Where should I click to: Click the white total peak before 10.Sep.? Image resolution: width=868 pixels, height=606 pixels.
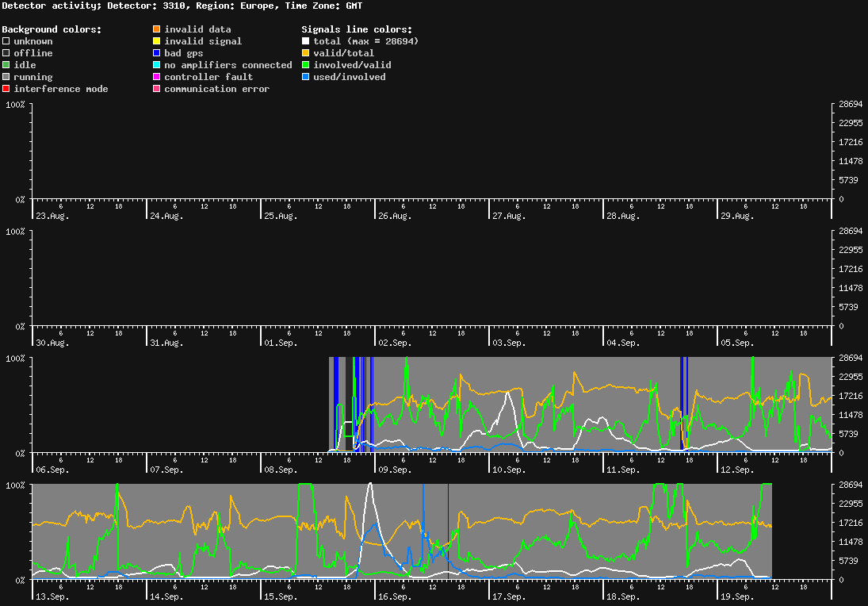[507, 393]
